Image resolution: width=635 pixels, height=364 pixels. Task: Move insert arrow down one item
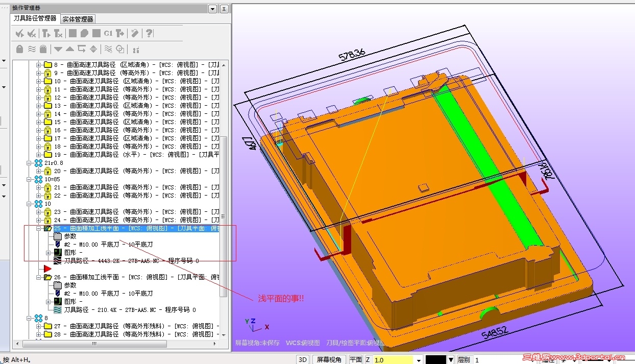coord(58,49)
